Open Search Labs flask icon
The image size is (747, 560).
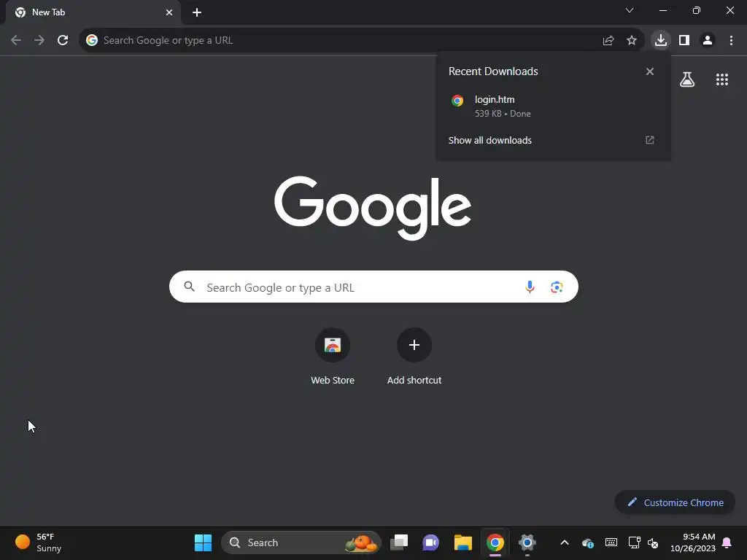pos(687,79)
